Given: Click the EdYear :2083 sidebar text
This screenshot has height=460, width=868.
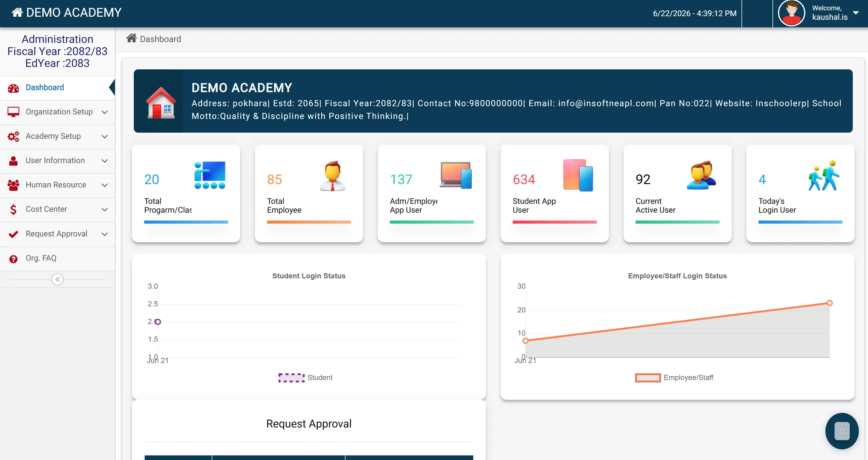Looking at the screenshot, I should click(x=57, y=63).
